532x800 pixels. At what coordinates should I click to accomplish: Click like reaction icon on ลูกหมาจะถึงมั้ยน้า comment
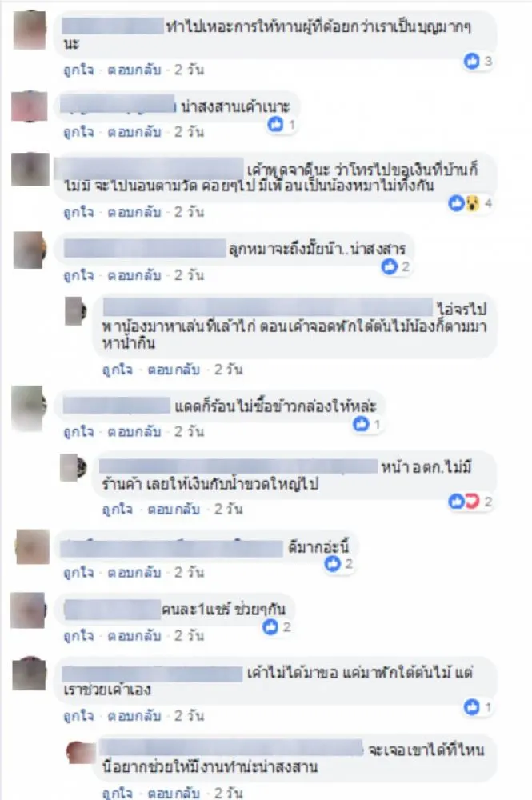[x=389, y=266]
